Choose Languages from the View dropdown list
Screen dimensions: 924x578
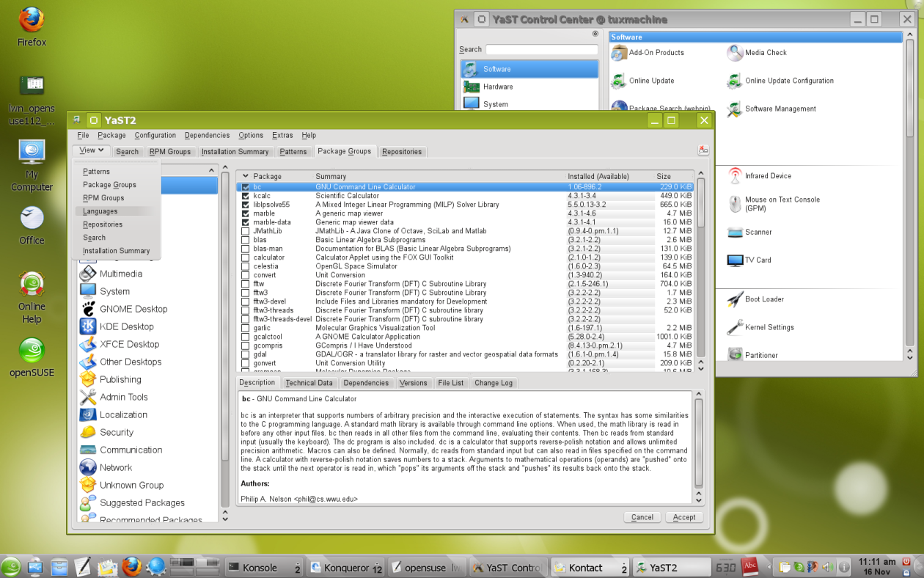[100, 211]
